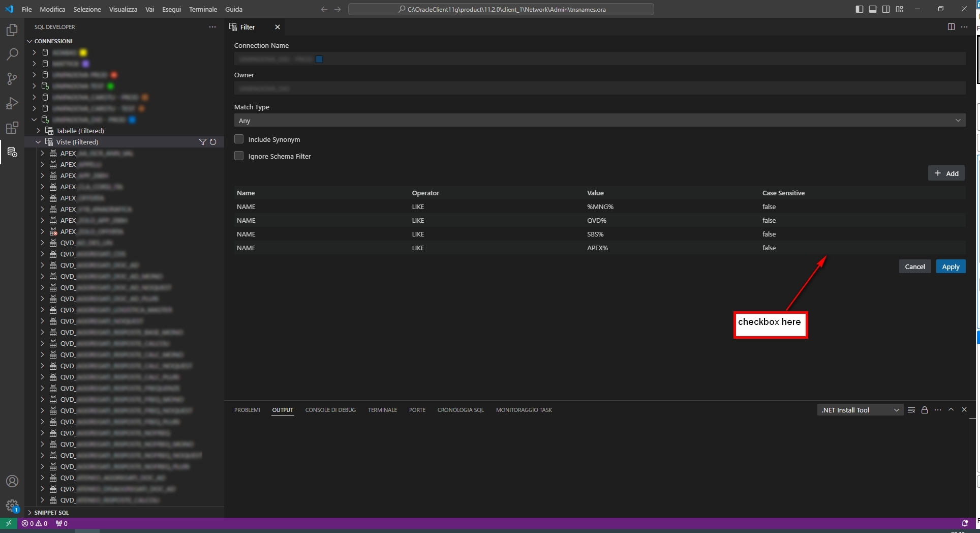Image resolution: width=980 pixels, height=533 pixels.
Task: Select the SQL Developer database icon
Action: tap(12, 152)
